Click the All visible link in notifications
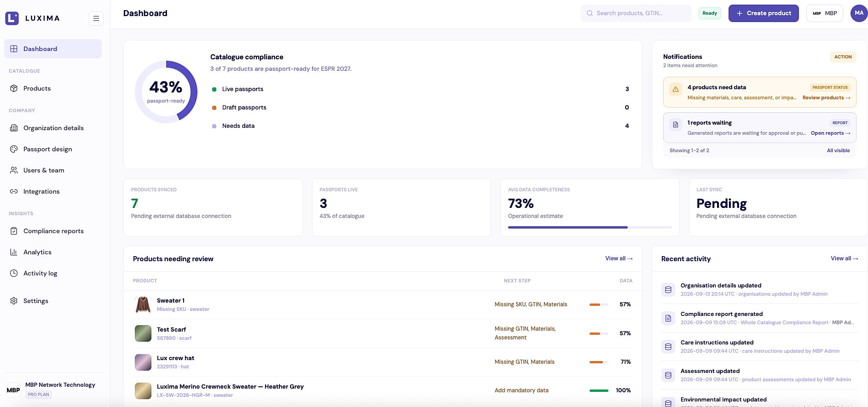 [x=838, y=150]
